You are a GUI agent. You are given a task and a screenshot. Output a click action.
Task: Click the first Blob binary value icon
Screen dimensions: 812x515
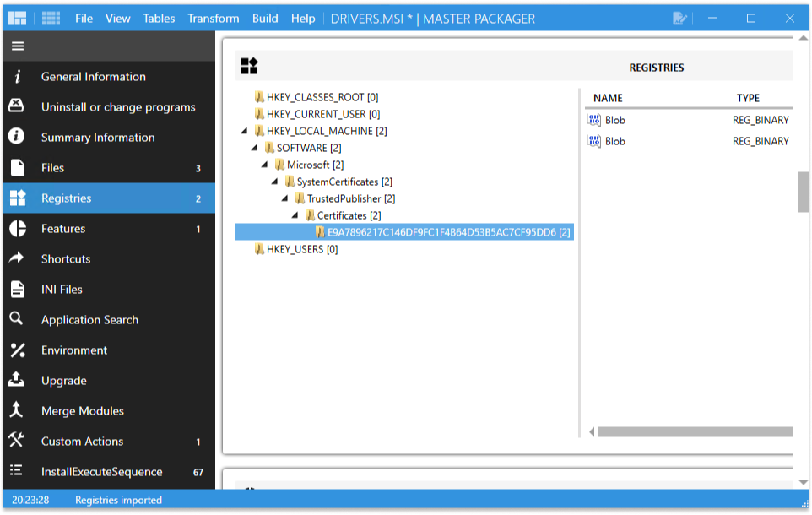coord(594,120)
